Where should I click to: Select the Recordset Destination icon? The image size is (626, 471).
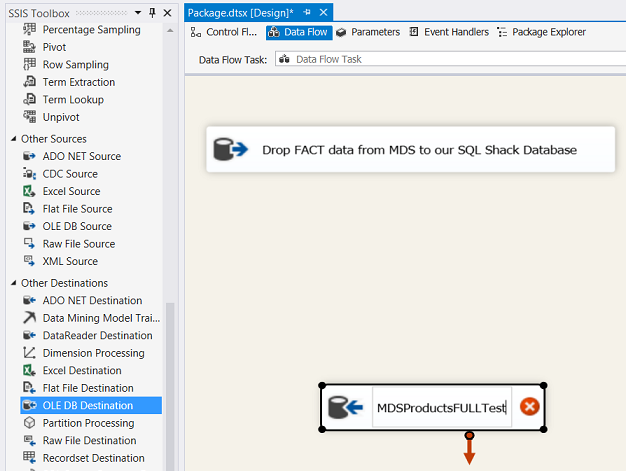(x=29, y=458)
